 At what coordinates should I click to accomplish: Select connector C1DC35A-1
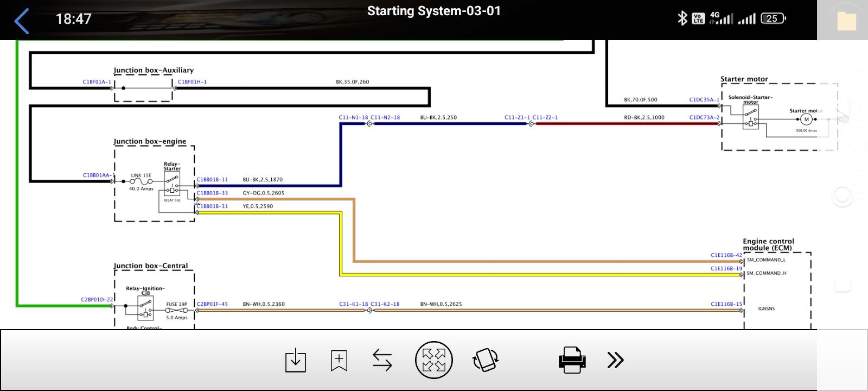[704, 100]
